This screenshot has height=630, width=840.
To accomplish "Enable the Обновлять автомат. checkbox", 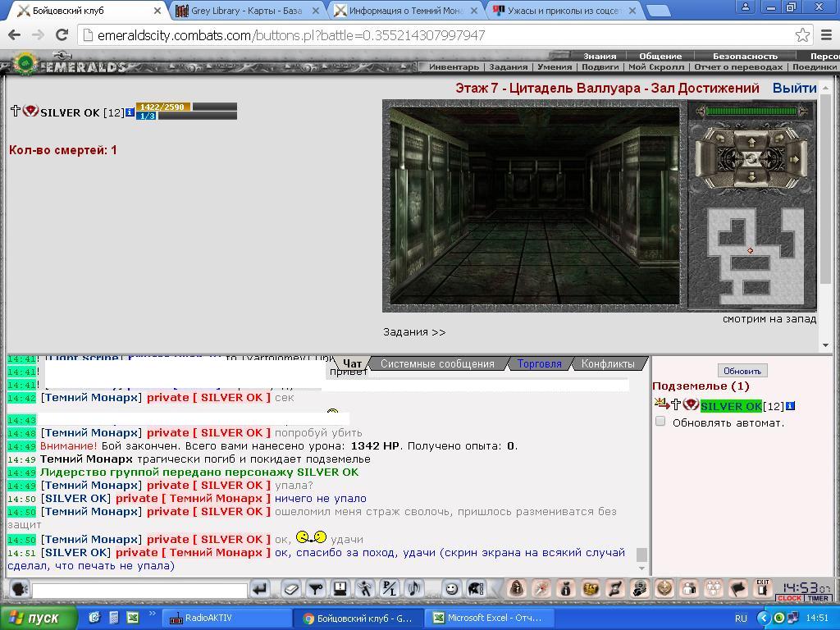I will coord(660,422).
